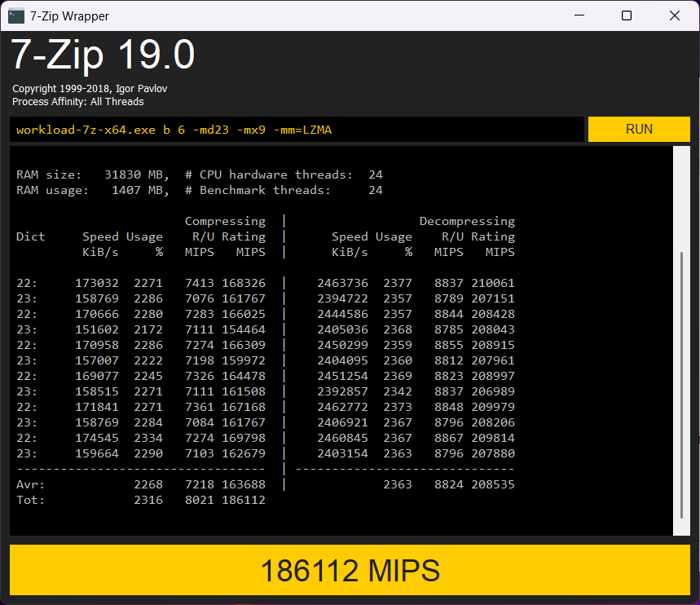Select average compressing rating "163688"
Image resolution: width=700 pixels, height=605 pixels.
244,484
